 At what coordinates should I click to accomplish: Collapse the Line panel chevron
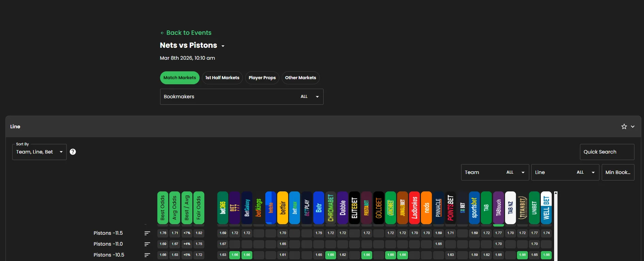(x=633, y=127)
